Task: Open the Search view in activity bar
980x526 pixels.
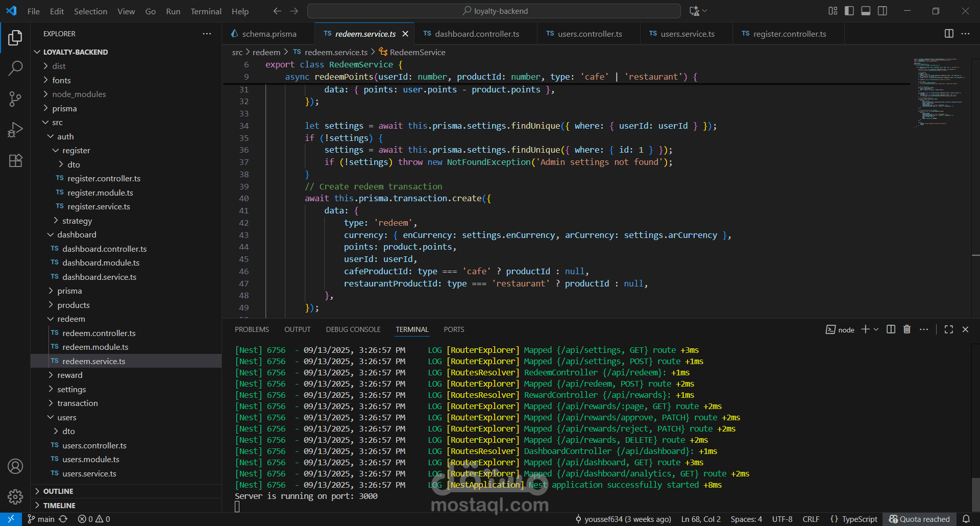Action: pyautogui.click(x=15, y=68)
